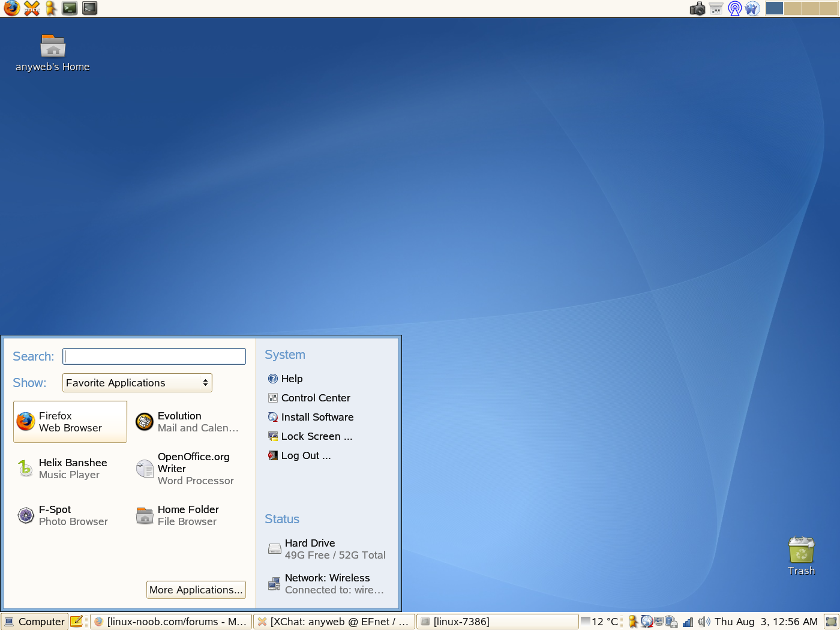The width and height of the screenshot is (840, 630).
Task: Open anyweb's Home desktop folder
Action: coord(53,47)
